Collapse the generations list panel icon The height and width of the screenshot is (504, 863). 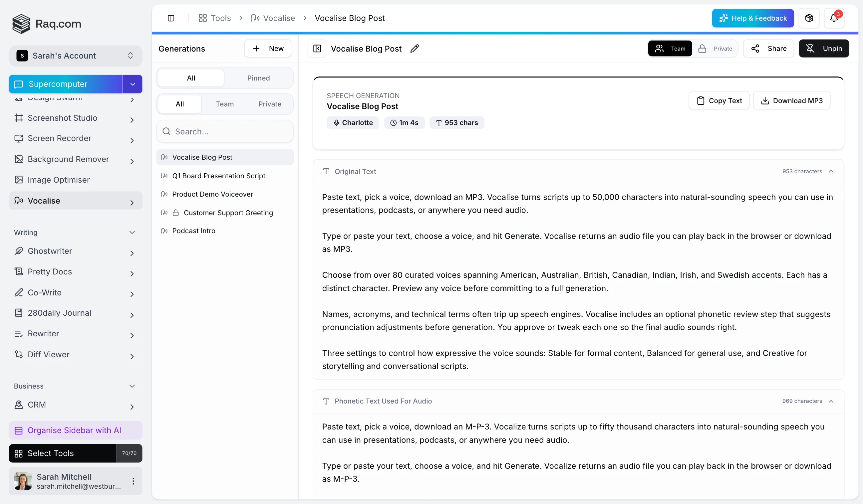click(x=317, y=49)
